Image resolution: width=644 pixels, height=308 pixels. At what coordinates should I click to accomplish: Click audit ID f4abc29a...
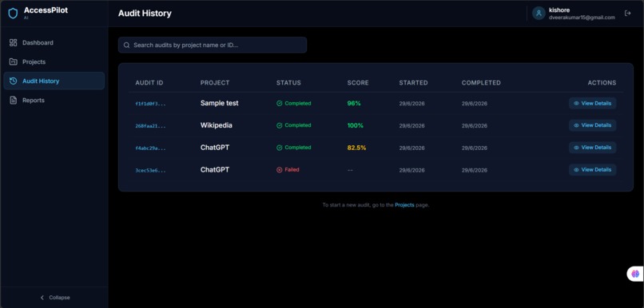point(150,148)
